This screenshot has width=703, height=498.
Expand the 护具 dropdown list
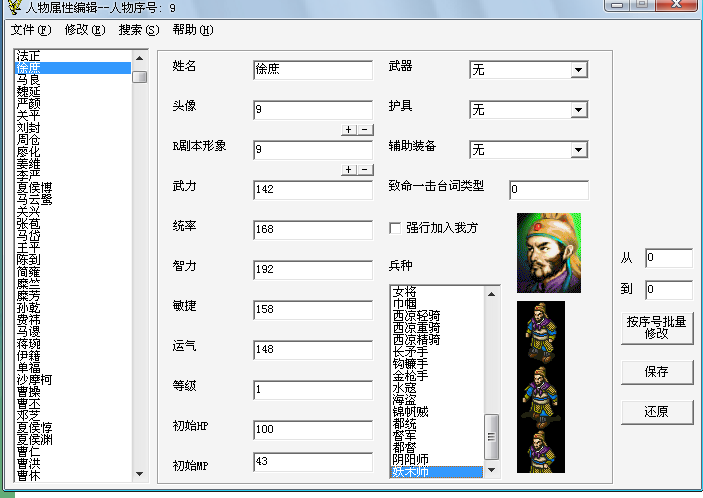(579, 110)
